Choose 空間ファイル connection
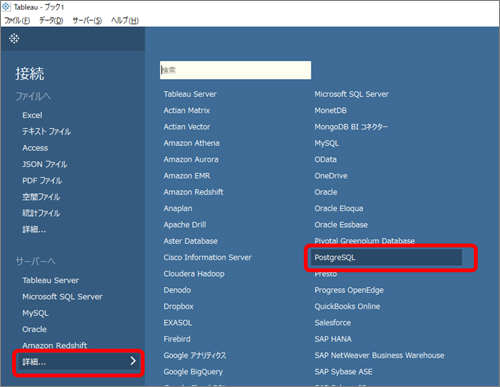This screenshot has width=500, height=387. pos(41,197)
